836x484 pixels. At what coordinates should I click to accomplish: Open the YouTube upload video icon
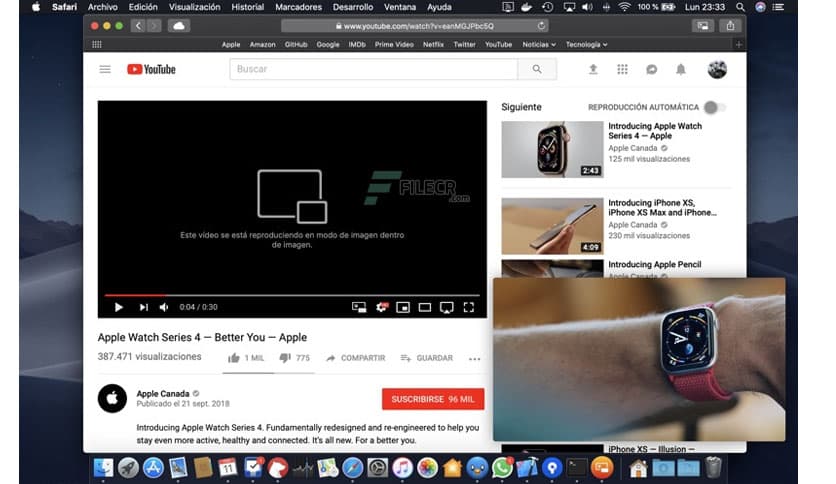[x=593, y=69]
